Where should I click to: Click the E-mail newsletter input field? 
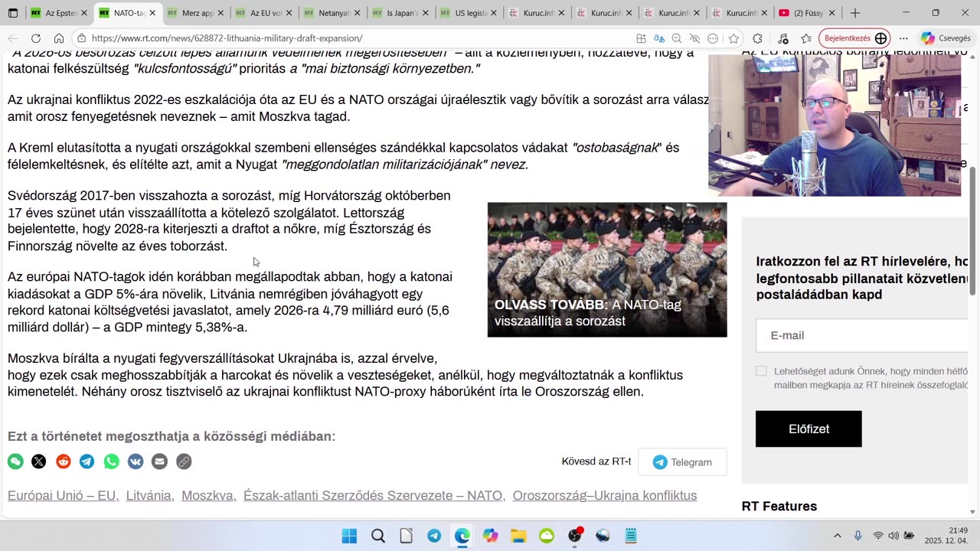tap(861, 335)
